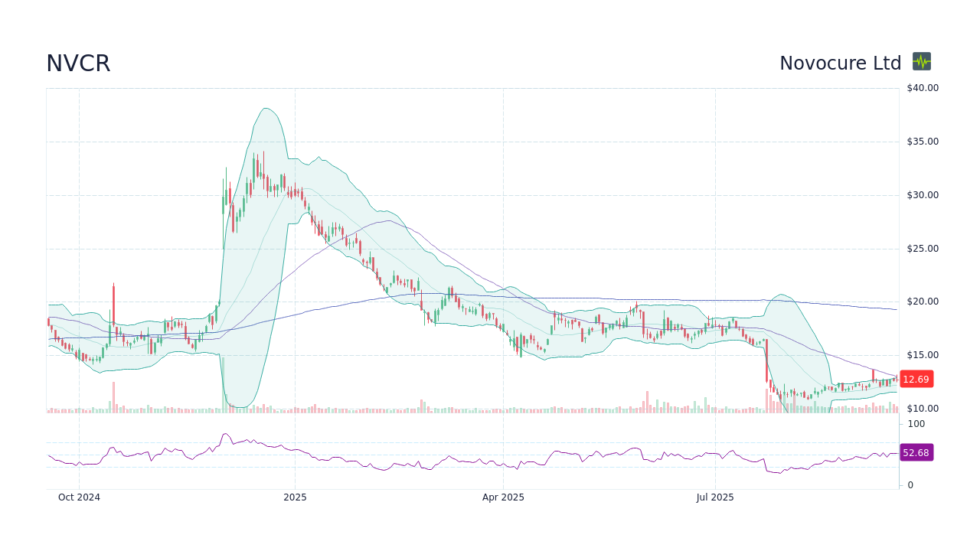Select the 2025 date marker on timeline

tap(295, 497)
